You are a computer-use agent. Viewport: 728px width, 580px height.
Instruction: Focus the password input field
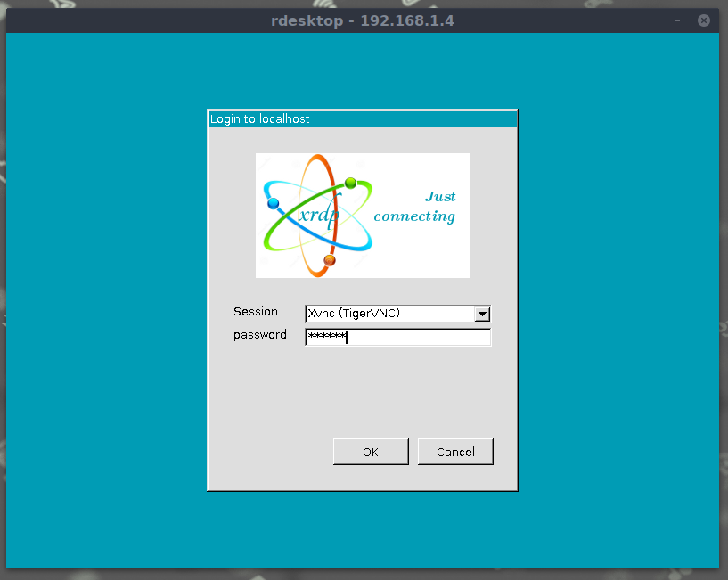[x=398, y=337]
